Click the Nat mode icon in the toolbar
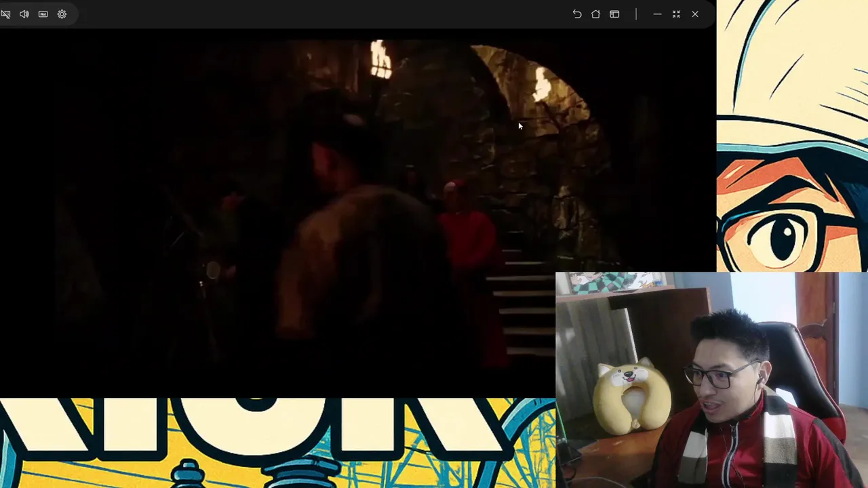Image resolution: width=868 pixels, height=488 pixels. [x=43, y=14]
